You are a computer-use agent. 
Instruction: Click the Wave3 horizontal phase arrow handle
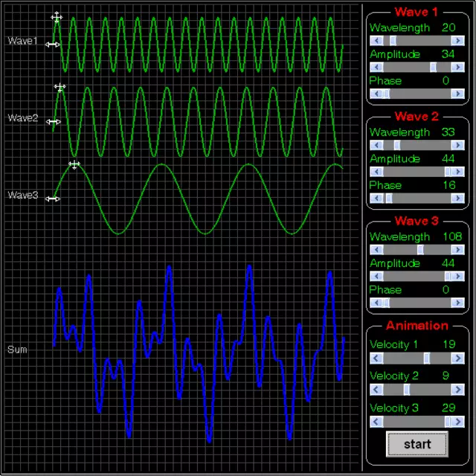[52, 199]
